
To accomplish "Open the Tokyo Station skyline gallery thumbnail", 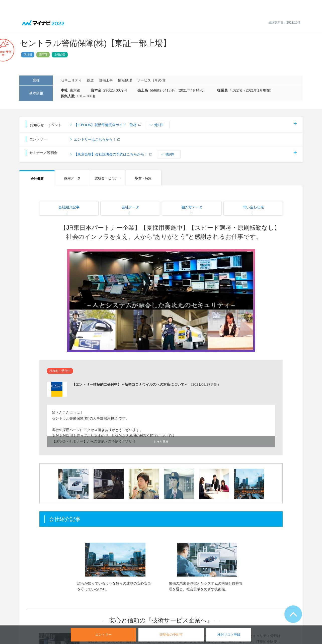I will (x=249, y=484).
